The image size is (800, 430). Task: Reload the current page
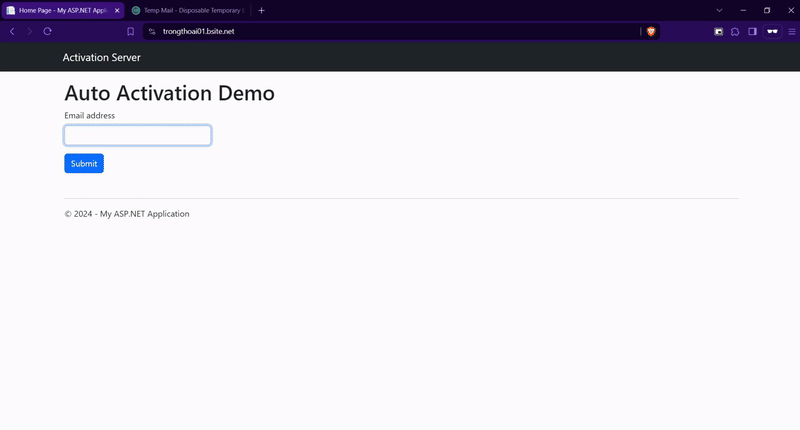point(47,31)
